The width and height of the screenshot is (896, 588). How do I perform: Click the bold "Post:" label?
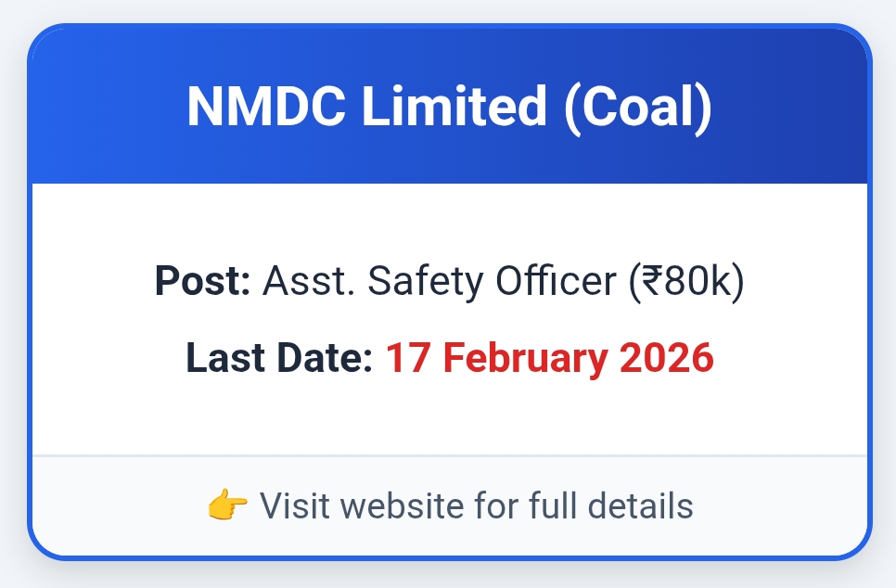tap(202, 281)
